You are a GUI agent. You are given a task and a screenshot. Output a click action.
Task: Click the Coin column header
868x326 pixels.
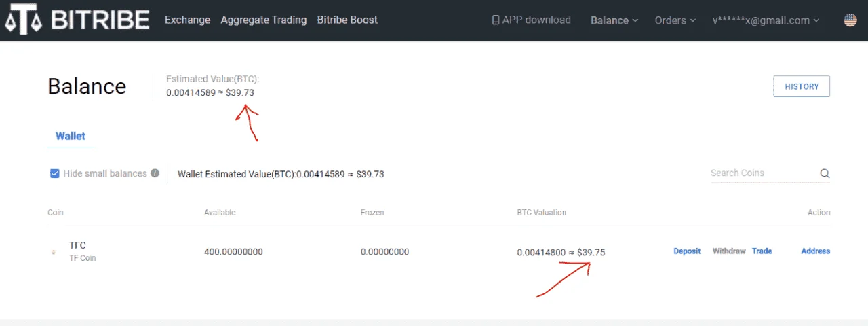56,213
